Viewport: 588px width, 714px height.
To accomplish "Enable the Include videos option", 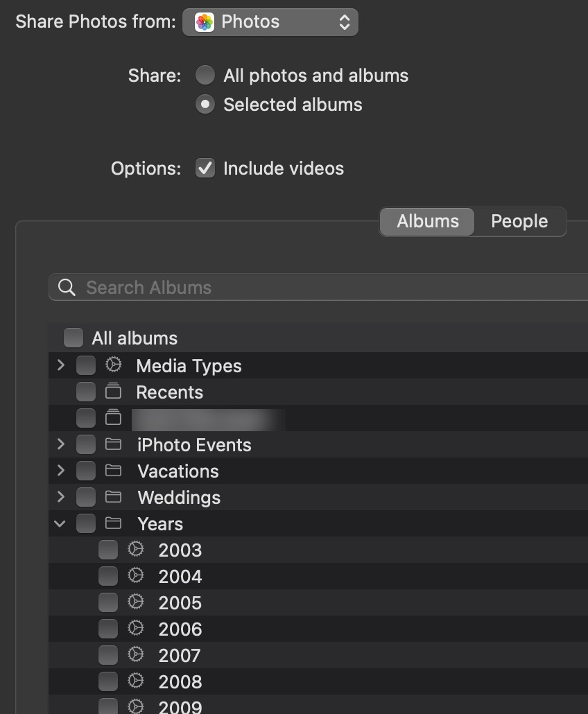I will [205, 168].
